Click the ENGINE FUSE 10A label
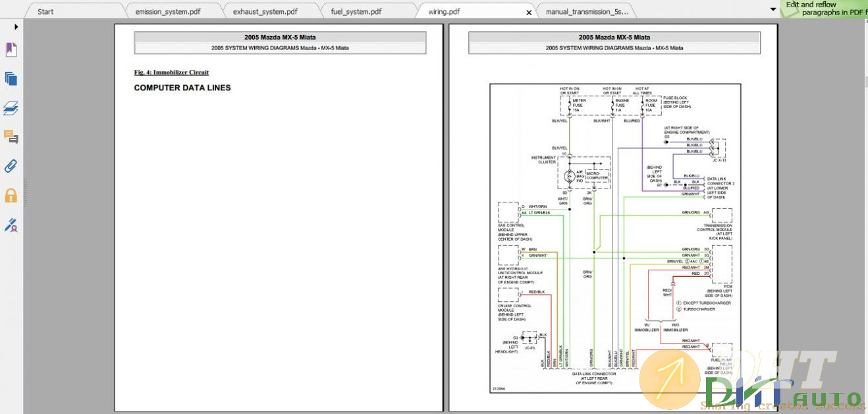This screenshot has width=868, height=414. pos(622,105)
